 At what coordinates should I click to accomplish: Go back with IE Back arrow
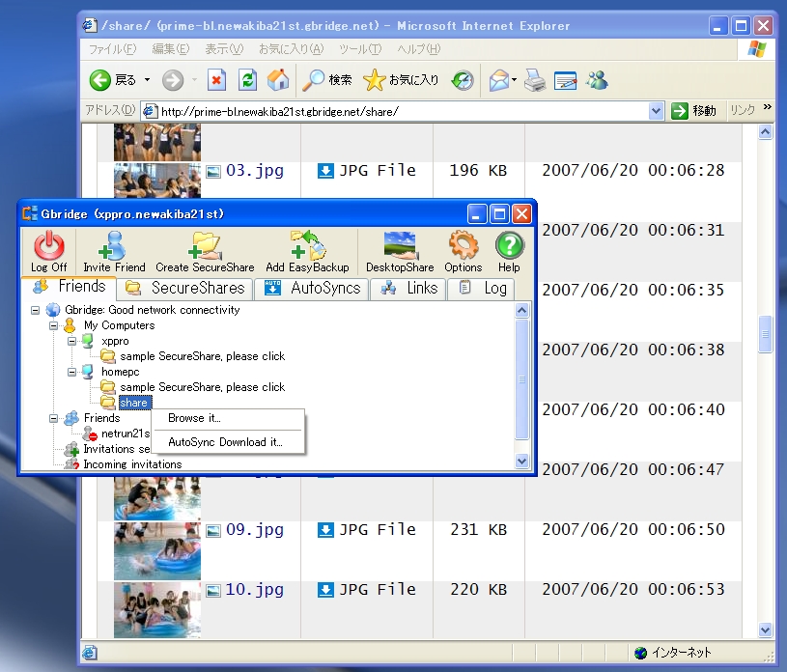point(99,80)
